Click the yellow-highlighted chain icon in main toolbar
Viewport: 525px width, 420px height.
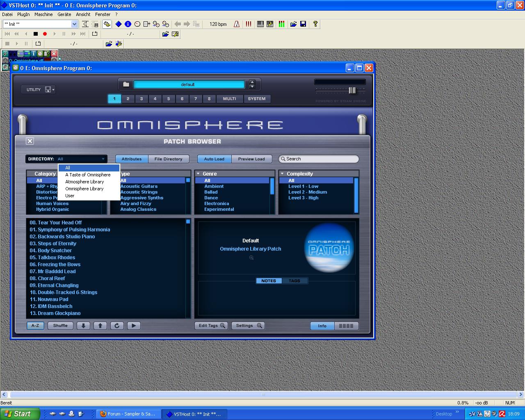(107, 24)
